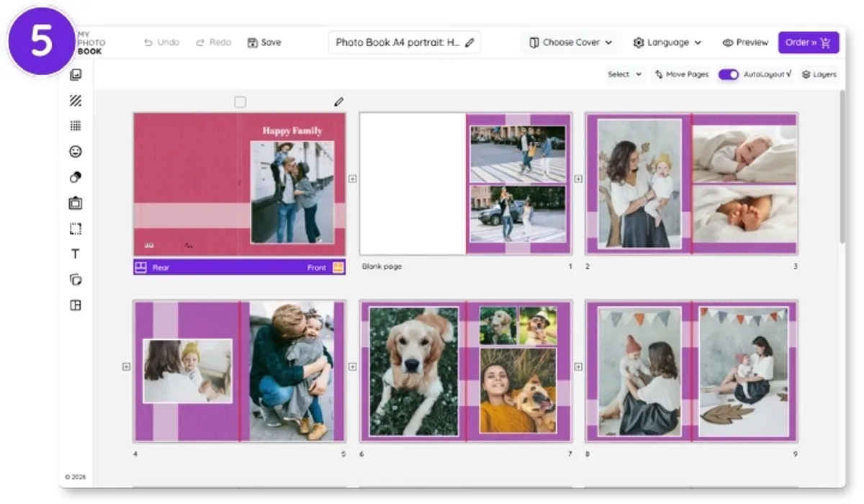Save the photo book project
The height and width of the screenshot is (504, 864).
[264, 42]
